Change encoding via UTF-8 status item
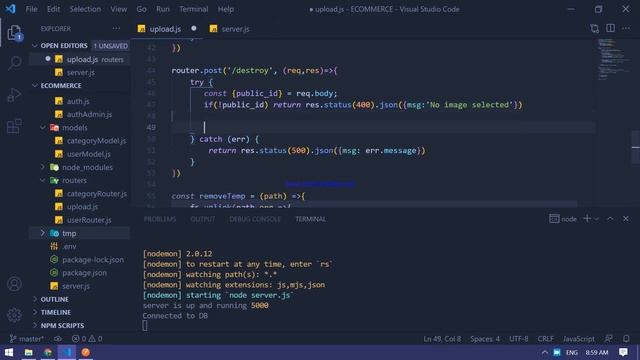Viewport: 640px width, 360px height. click(518, 339)
